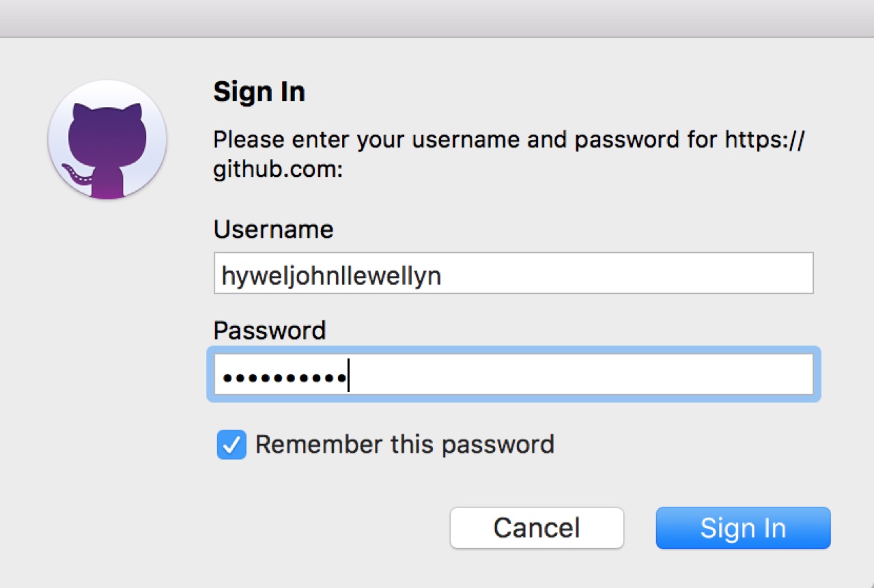
Task: Click the "https://" text in the prompt
Action: 765,140
